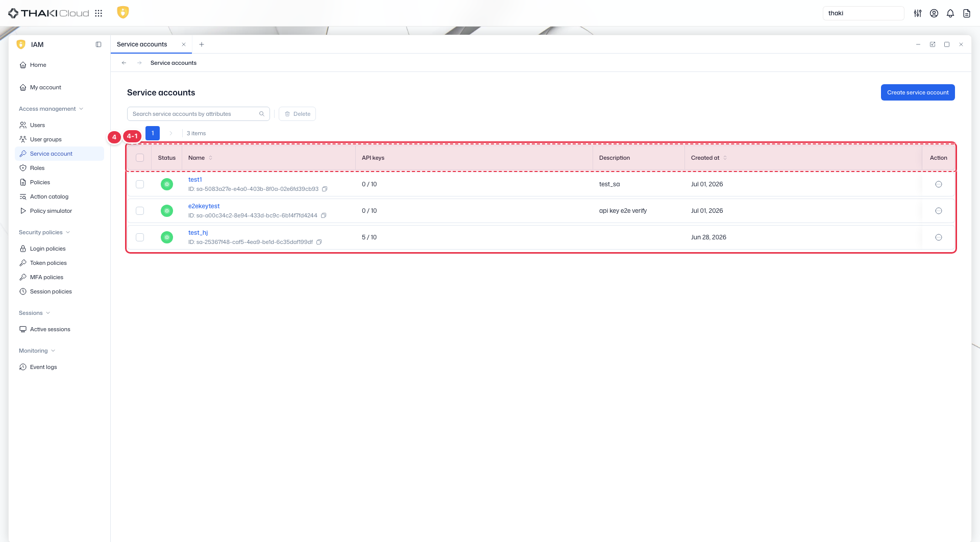Open action menu for e2ekeytest row

coord(939,211)
